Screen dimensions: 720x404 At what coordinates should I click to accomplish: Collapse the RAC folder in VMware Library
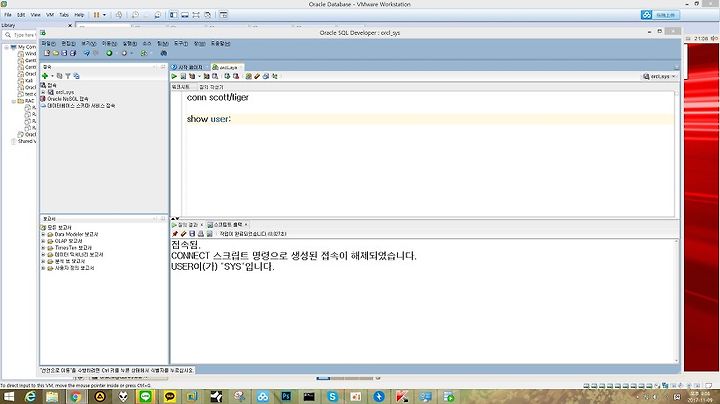click(14, 101)
